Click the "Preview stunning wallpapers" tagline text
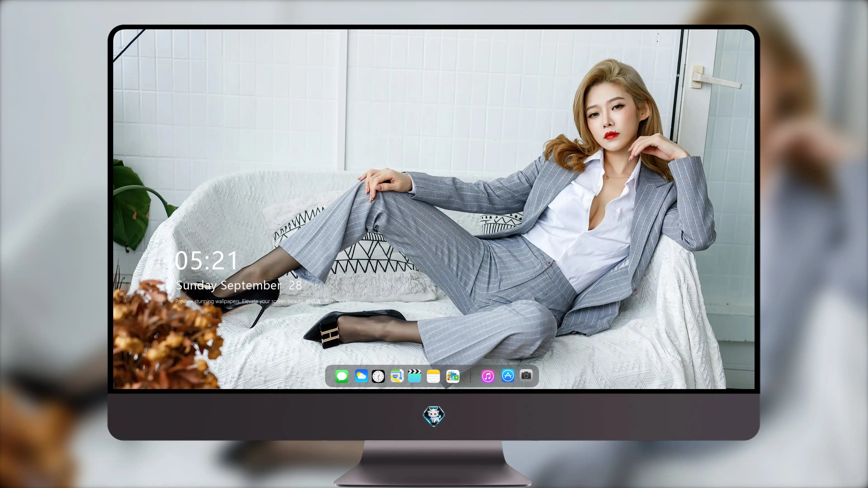 [x=262, y=301]
